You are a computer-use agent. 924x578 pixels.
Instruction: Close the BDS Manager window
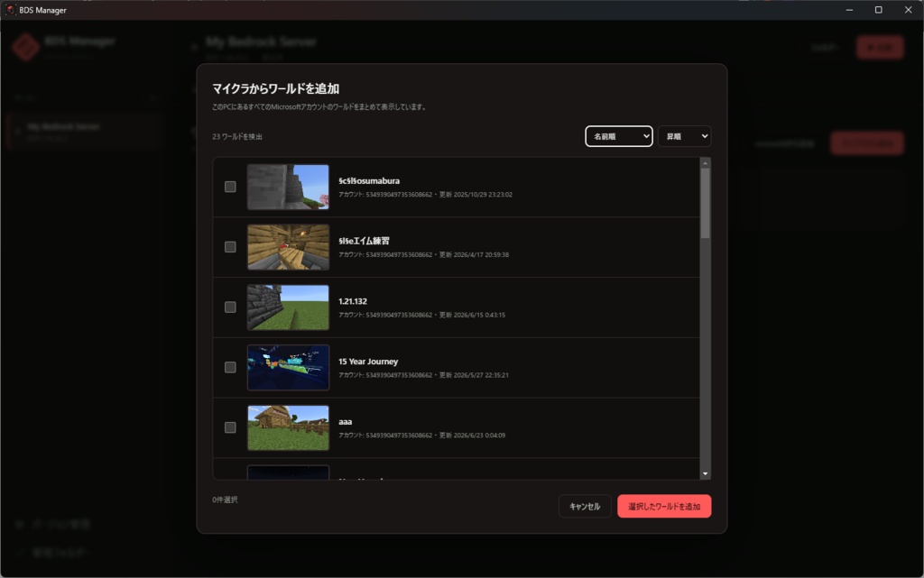908,10
